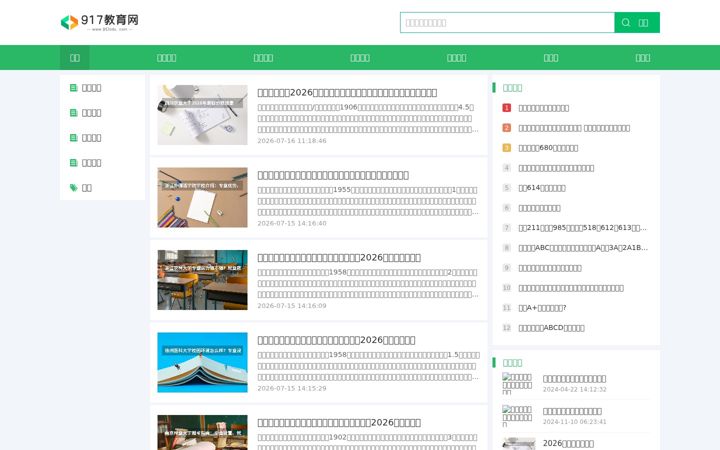Viewport: 720px width, 450px height.
Task: Open article title above 2026-07-15 14:16:09 entry
Action: 339,258
